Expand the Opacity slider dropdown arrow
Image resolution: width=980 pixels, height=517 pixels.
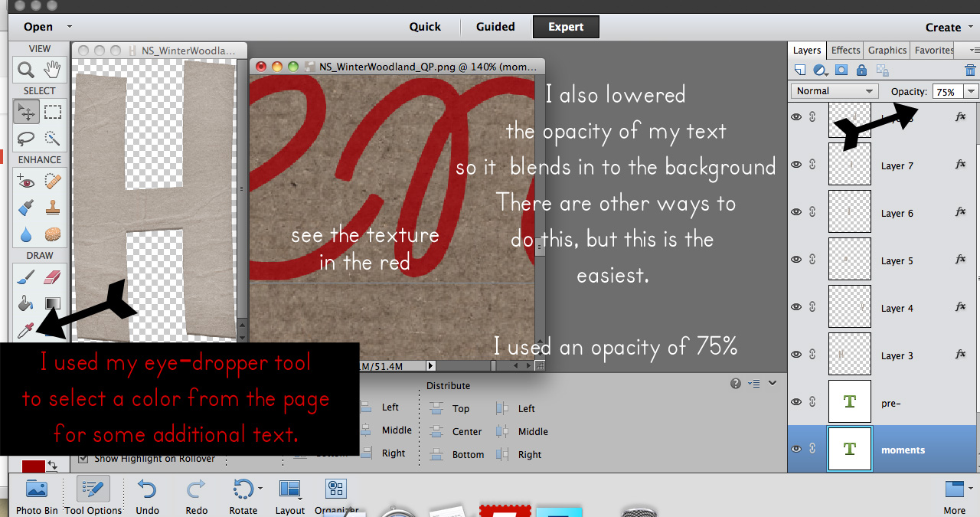971,91
